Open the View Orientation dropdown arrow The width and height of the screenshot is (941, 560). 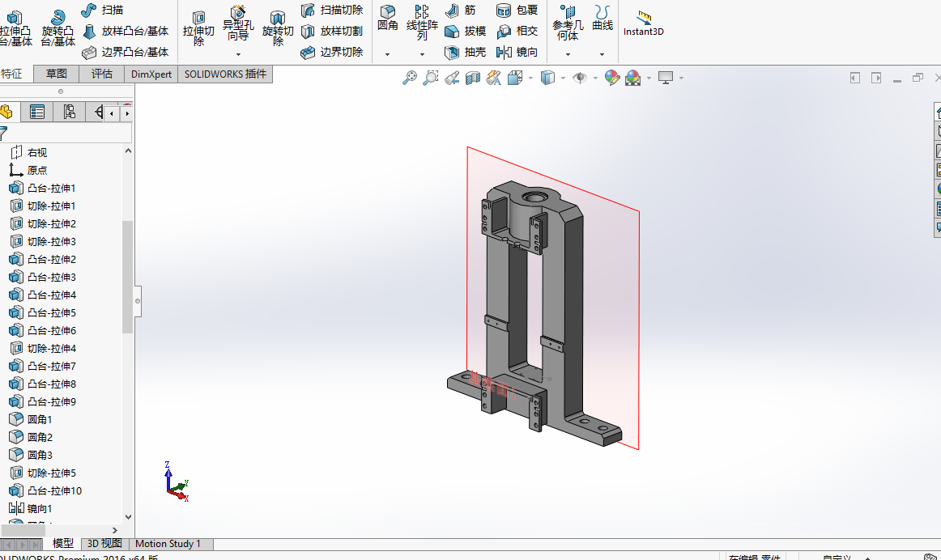[530, 78]
